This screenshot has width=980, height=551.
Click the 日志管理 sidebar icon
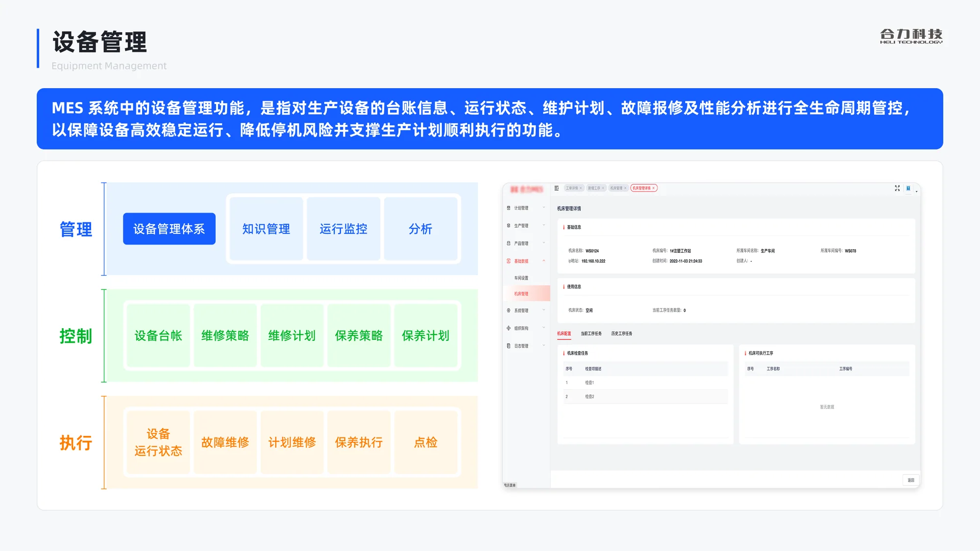[x=508, y=346]
